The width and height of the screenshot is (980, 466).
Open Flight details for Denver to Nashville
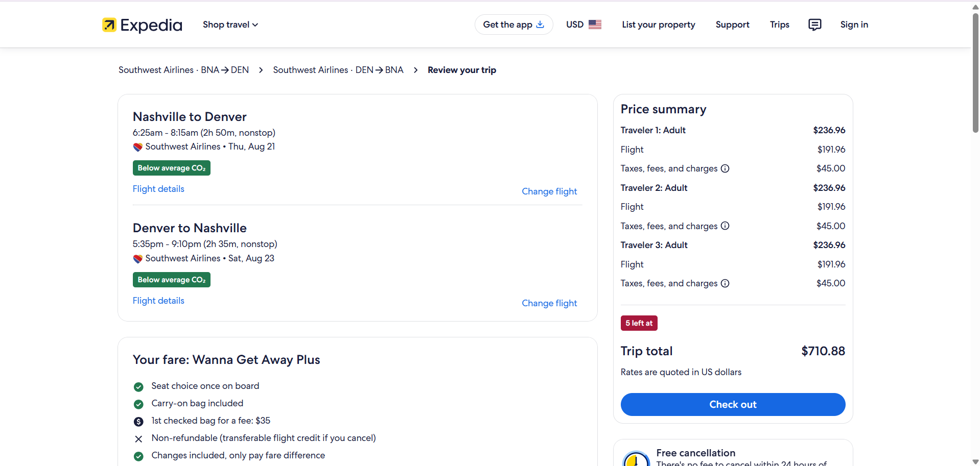click(158, 301)
